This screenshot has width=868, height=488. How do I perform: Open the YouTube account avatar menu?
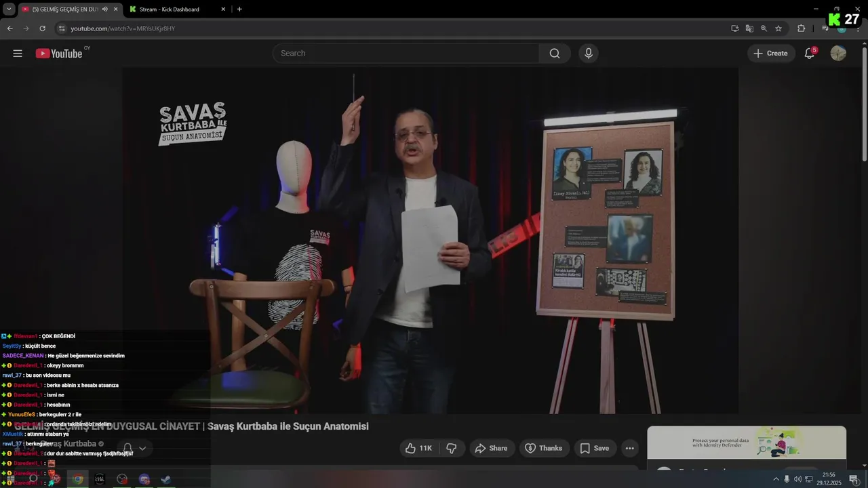[838, 54]
